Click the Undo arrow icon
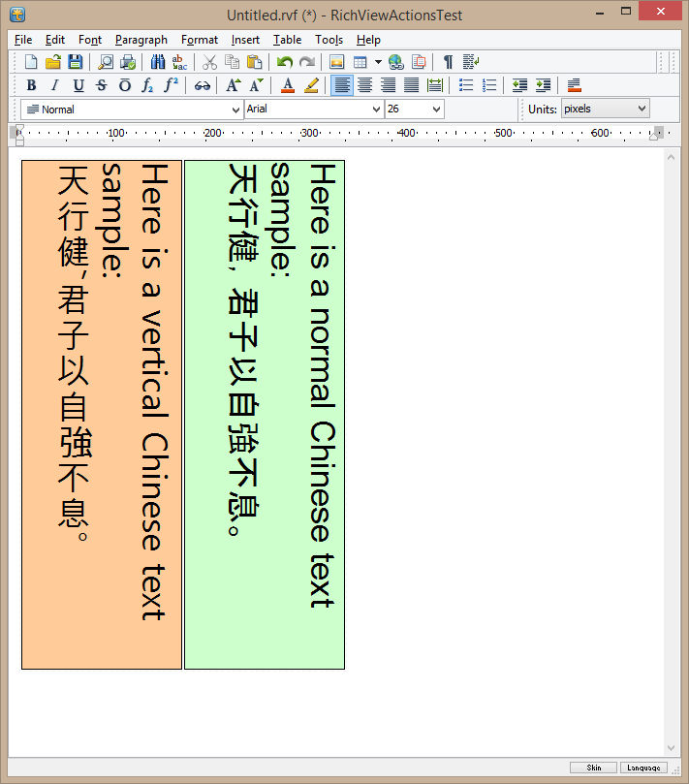 coord(284,62)
